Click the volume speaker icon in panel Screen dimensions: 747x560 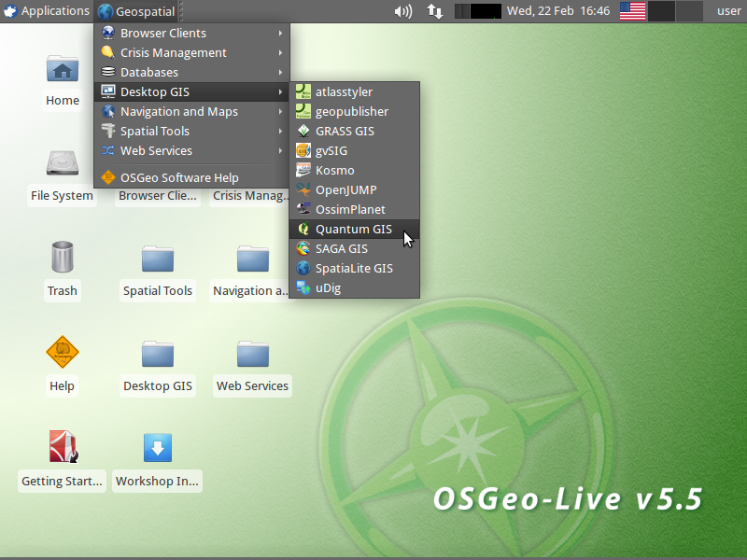pos(403,11)
